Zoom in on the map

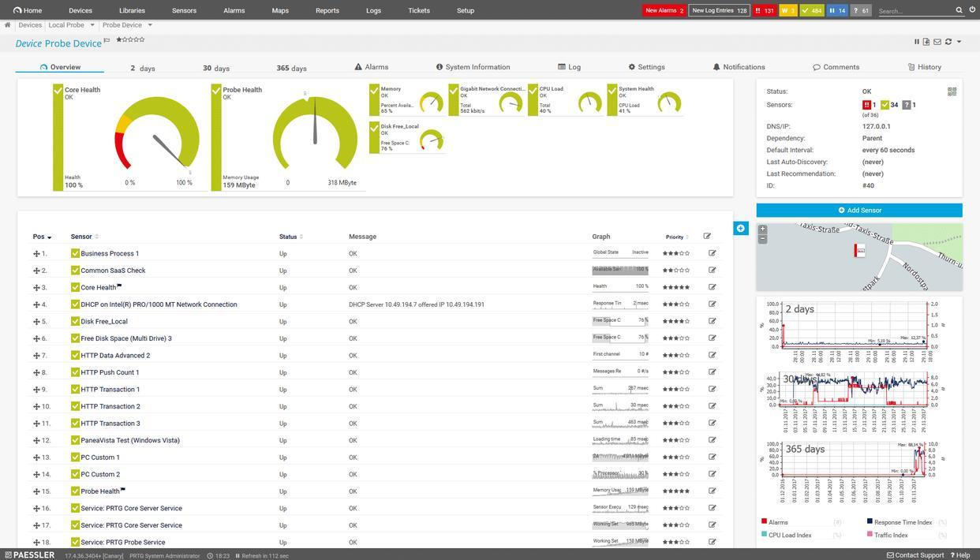click(762, 230)
